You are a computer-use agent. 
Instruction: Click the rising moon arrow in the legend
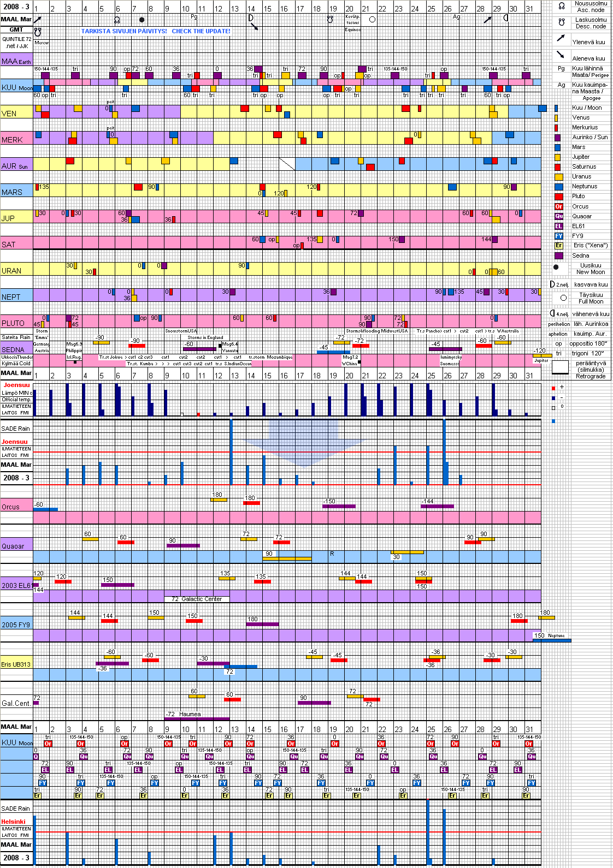(561, 38)
